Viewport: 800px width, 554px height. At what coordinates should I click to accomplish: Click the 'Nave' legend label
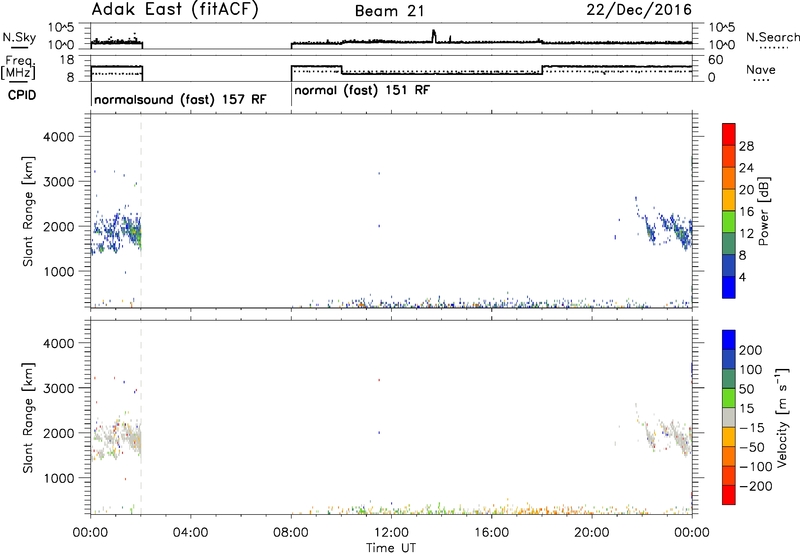(761, 70)
